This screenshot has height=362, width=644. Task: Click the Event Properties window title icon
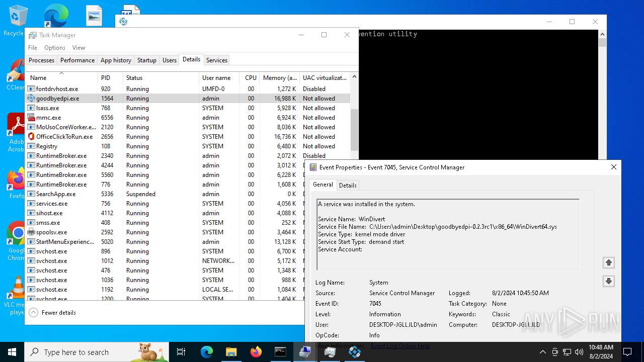click(313, 167)
